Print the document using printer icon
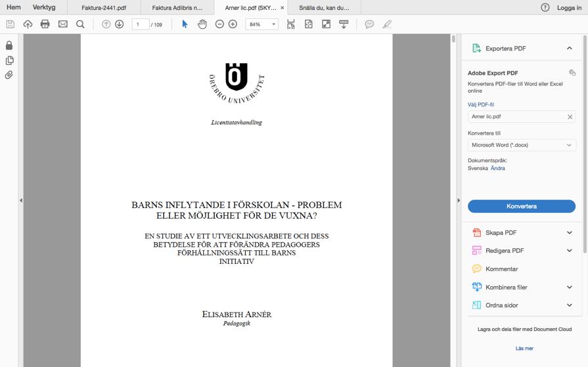Image resolution: width=588 pixels, height=367 pixels. point(45,24)
